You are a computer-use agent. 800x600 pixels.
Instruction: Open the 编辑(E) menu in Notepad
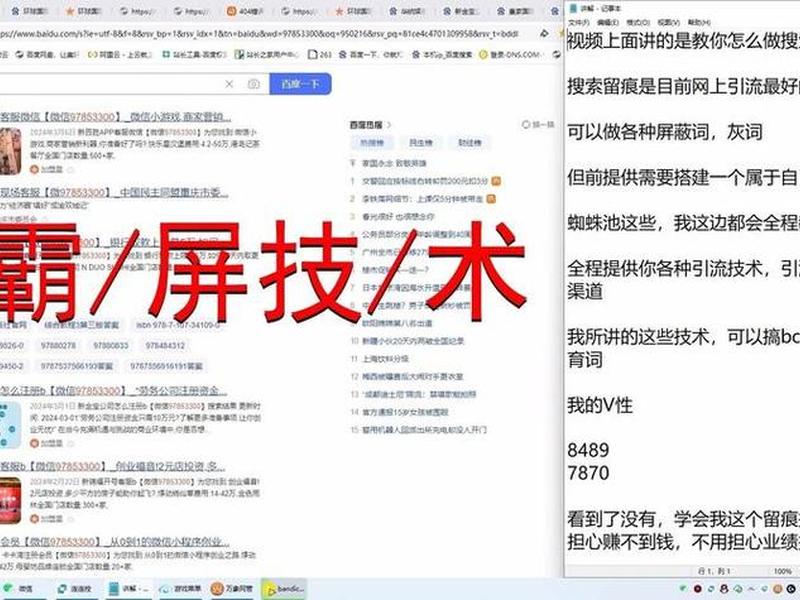(x=608, y=22)
